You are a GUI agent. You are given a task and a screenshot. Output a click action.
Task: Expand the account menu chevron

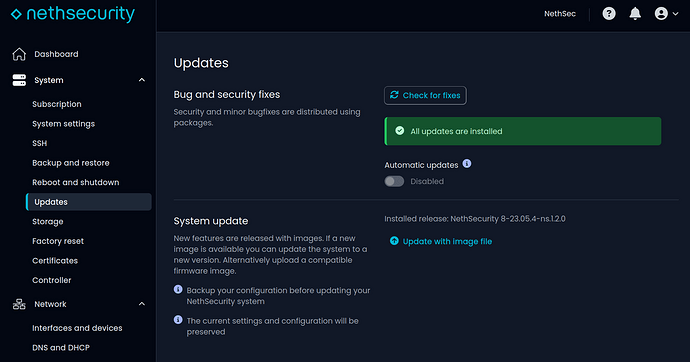[675, 14]
